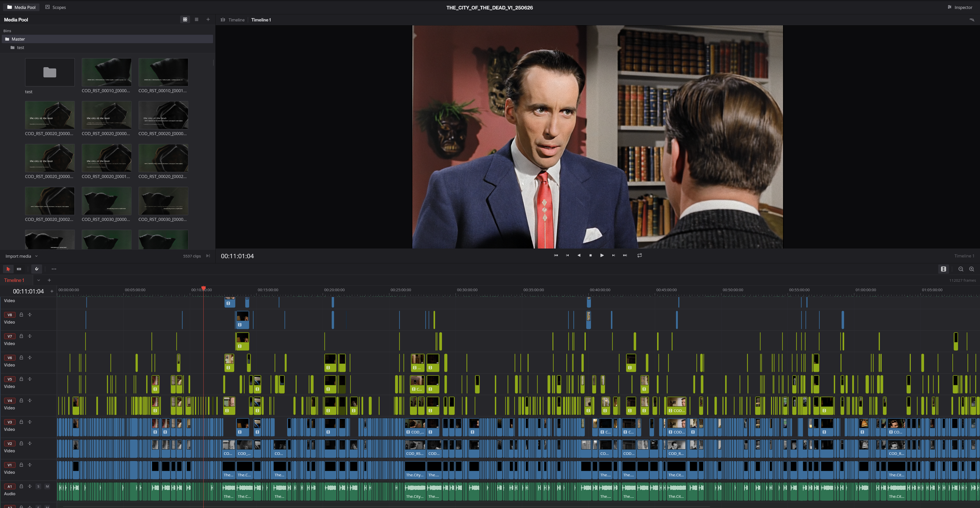980x508 pixels.
Task: Open the Inspector panel
Action: tap(960, 7)
